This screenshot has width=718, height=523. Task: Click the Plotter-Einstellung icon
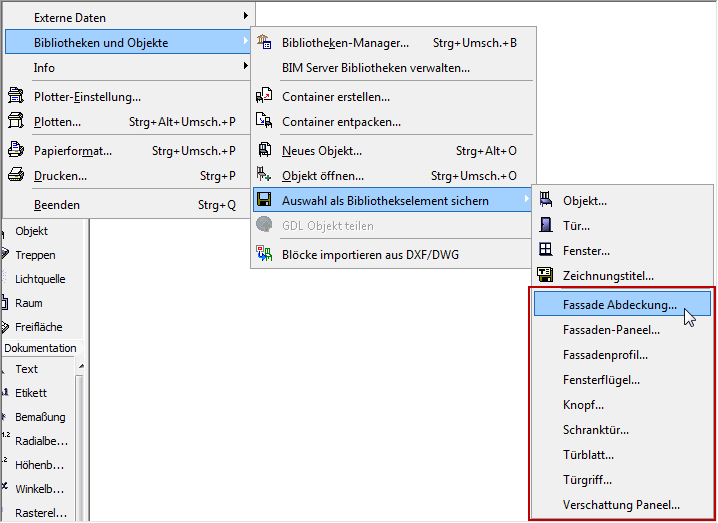[x=16, y=97]
